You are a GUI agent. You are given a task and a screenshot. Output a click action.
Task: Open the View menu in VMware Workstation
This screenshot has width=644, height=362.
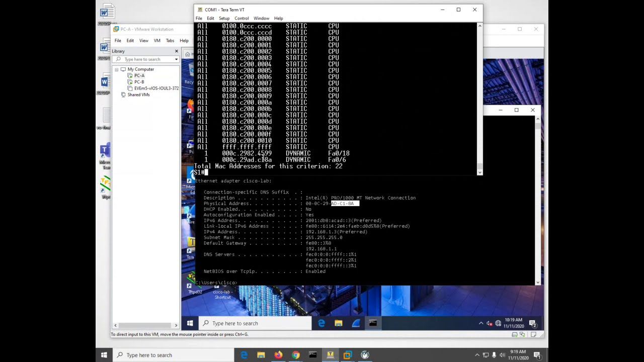coord(144,41)
